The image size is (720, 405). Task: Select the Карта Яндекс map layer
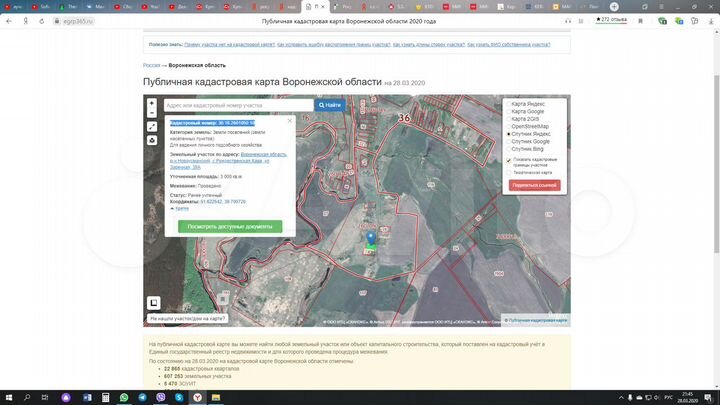[510, 104]
